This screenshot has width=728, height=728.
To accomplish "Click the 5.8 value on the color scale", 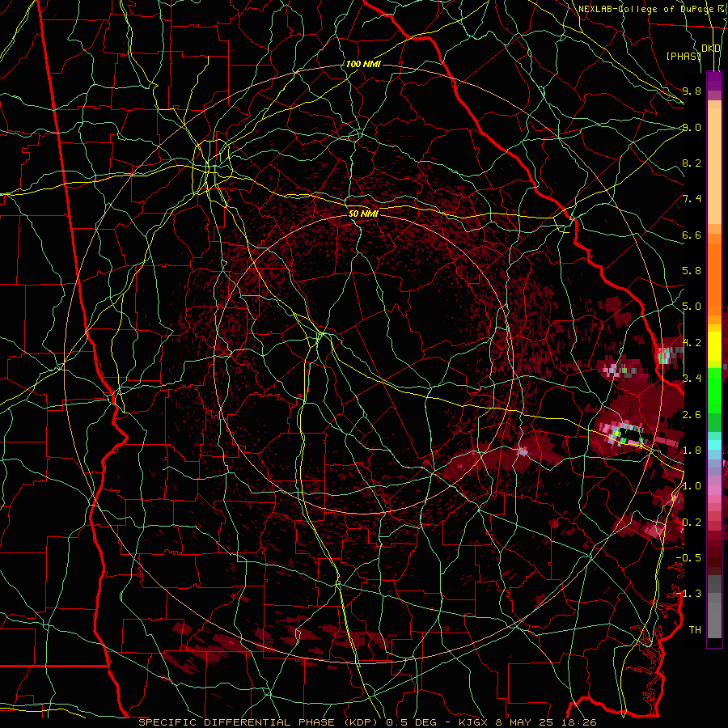I will pos(692,271).
